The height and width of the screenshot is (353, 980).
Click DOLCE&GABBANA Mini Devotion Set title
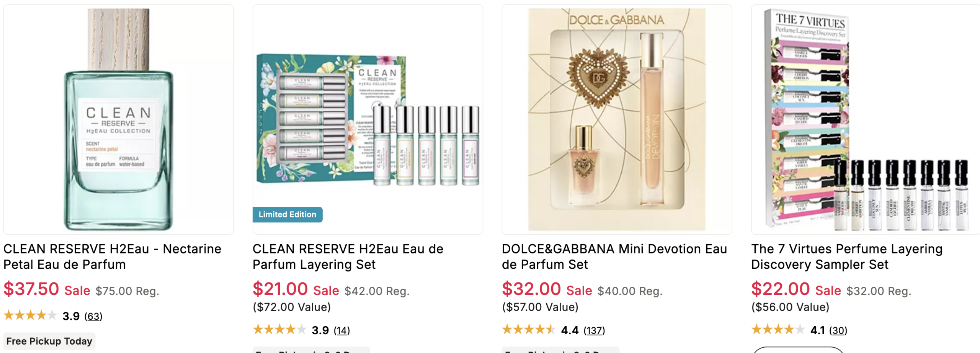click(614, 257)
